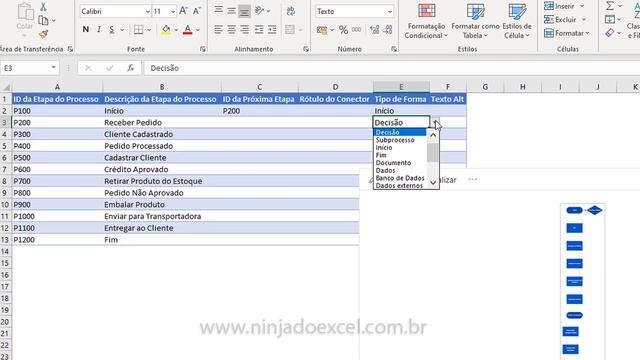
Task: Click column B header
Action: click(162, 87)
